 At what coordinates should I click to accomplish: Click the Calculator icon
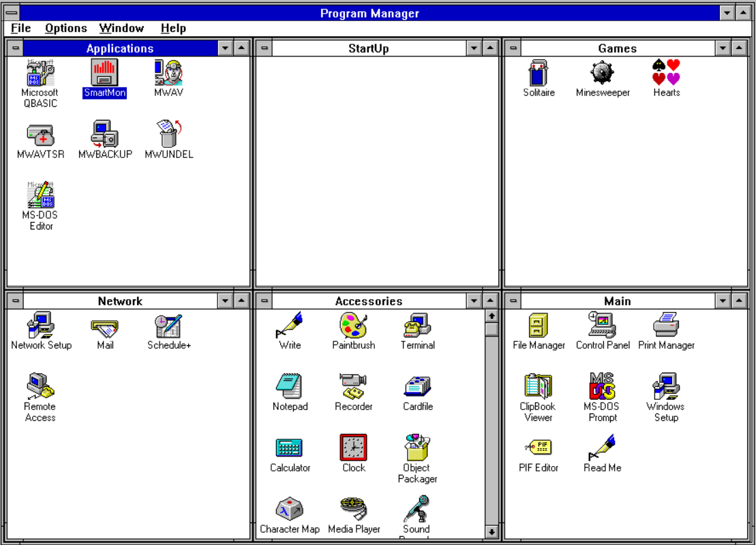coord(289,448)
